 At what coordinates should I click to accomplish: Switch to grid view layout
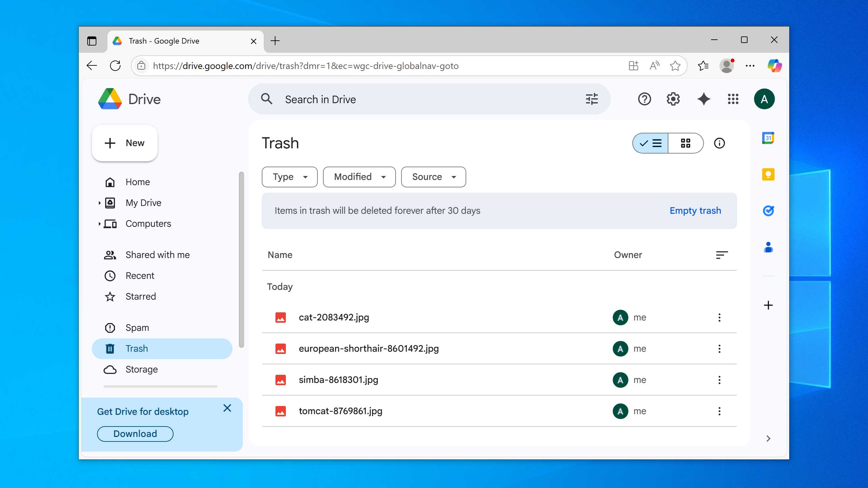[686, 143]
